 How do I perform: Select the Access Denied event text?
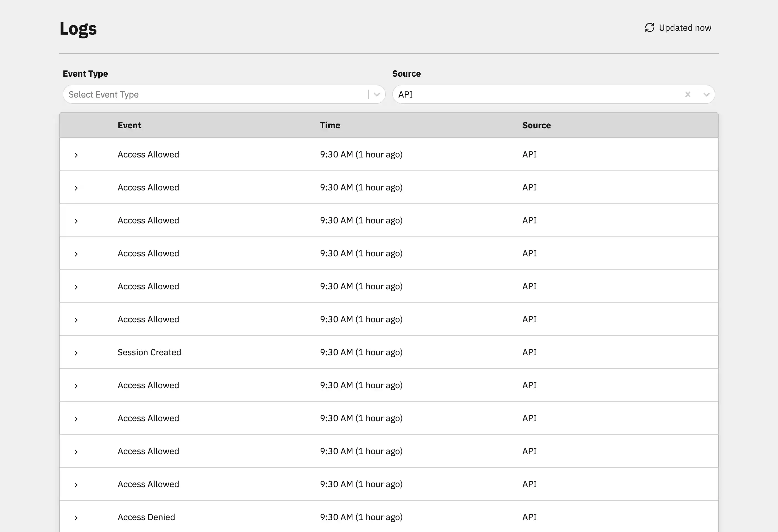tap(146, 517)
